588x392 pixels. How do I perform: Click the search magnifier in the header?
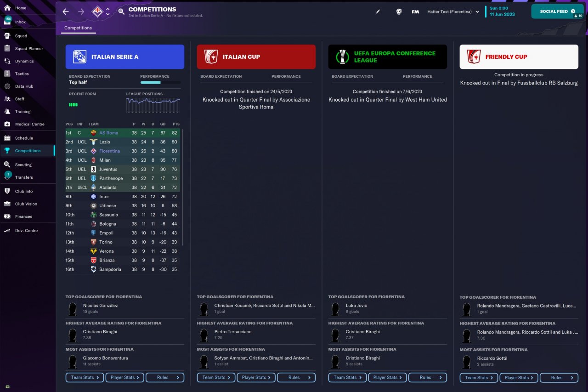pyautogui.click(x=121, y=11)
